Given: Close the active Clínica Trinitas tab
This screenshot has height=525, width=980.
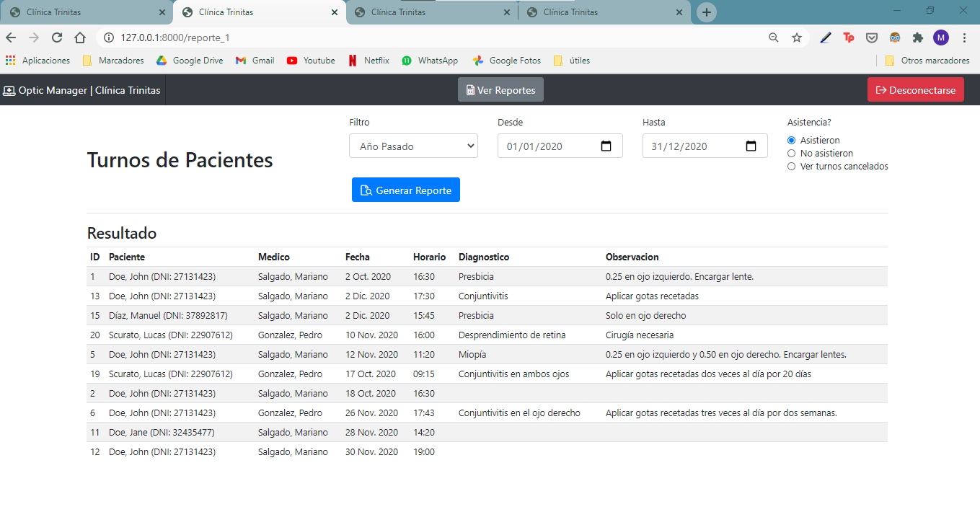Looking at the screenshot, I should coord(335,12).
